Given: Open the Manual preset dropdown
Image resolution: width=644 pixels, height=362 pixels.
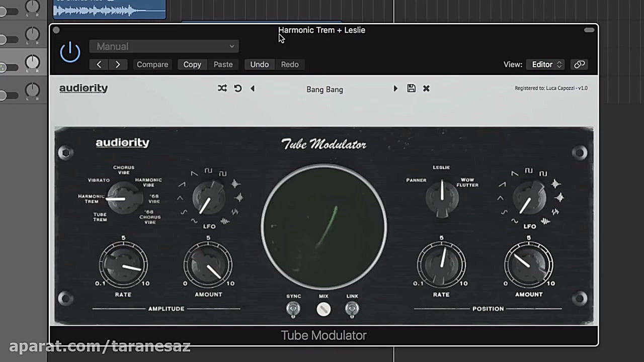Looking at the screenshot, I should 164,46.
